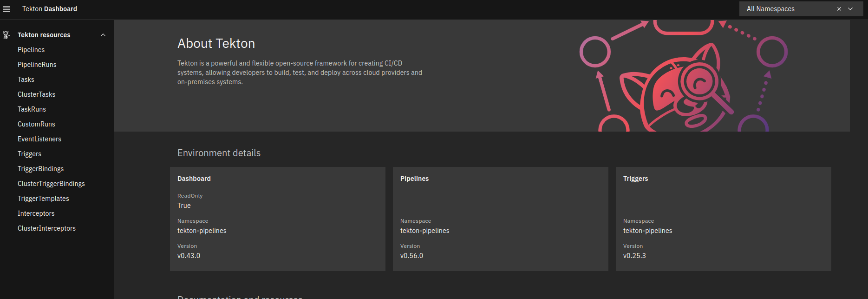The width and height of the screenshot is (868, 299).
Task: Click Dashboard version v0.43.0
Action: (189, 256)
